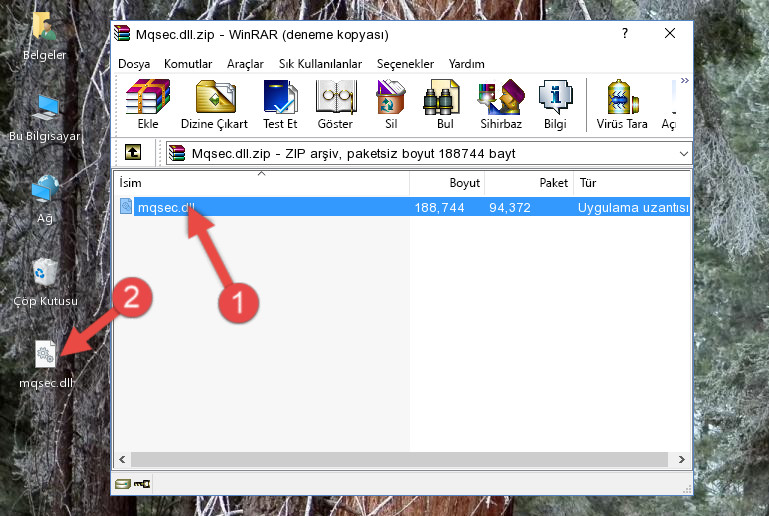
Task: Open the Komutlar menu
Action: pyautogui.click(x=188, y=64)
